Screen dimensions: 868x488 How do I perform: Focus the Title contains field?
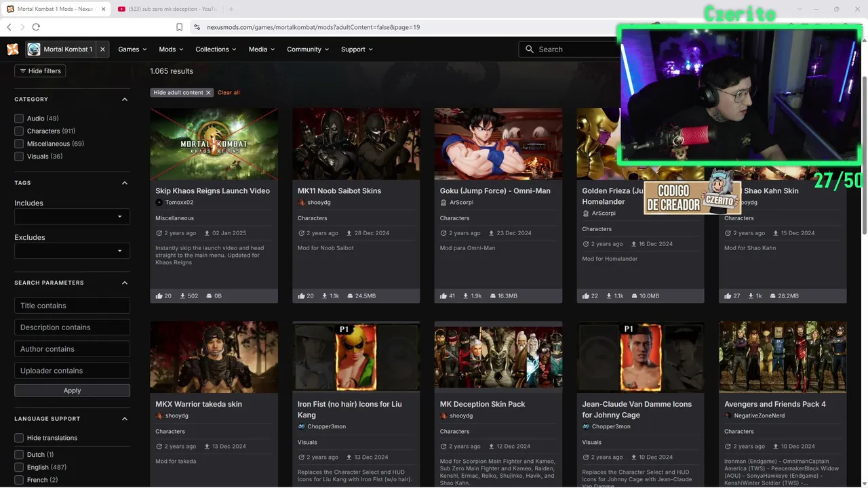click(x=72, y=306)
